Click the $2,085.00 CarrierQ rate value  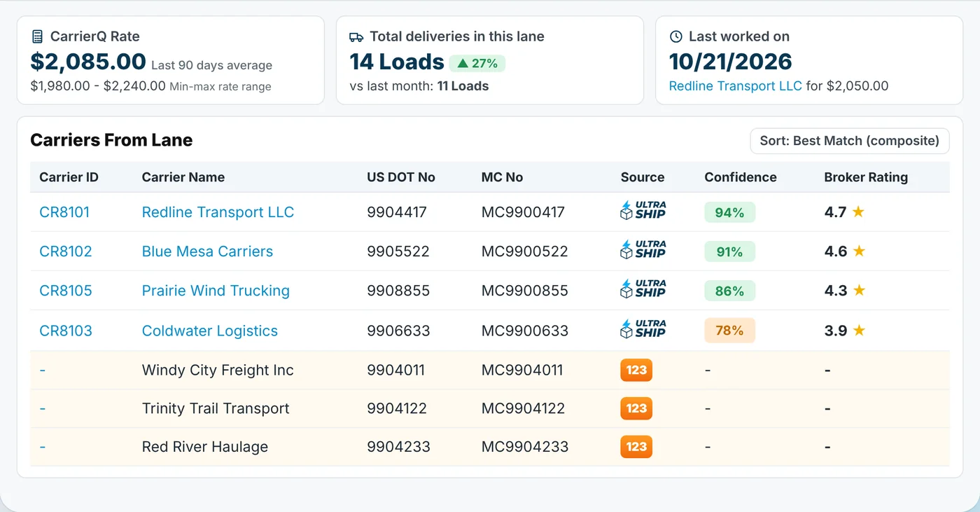tap(88, 62)
